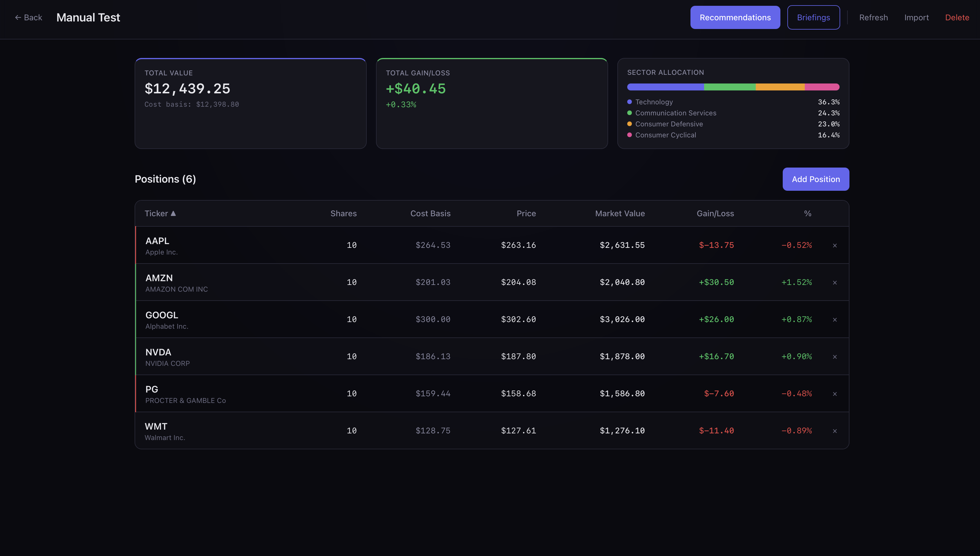Remove the WMT position with X icon
This screenshot has width=980, height=556.
(x=834, y=431)
